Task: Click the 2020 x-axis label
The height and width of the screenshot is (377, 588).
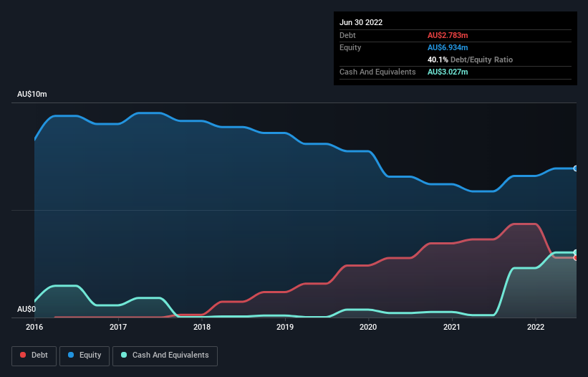Action: tap(368, 327)
